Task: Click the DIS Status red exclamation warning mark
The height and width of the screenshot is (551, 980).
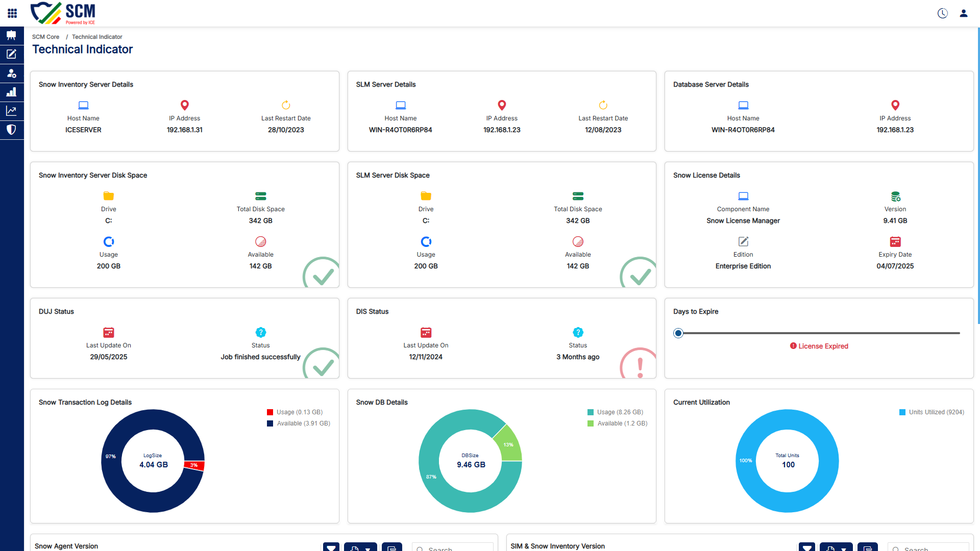Action: pos(638,363)
